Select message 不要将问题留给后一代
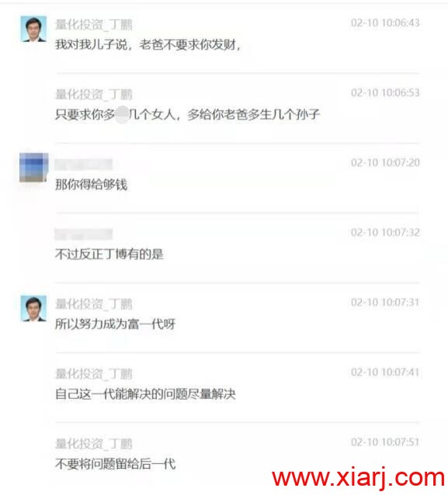The height and width of the screenshot is (495, 448). pos(116,464)
